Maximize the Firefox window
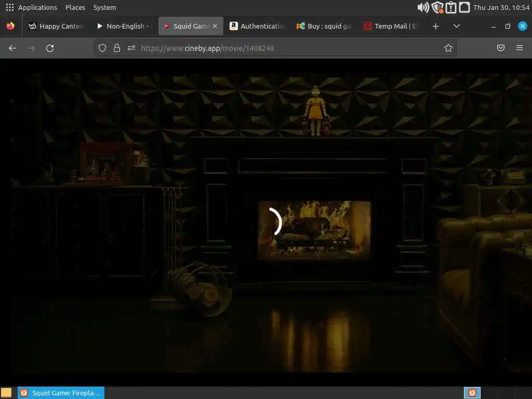This screenshot has height=399, width=532. pos(508,26)
